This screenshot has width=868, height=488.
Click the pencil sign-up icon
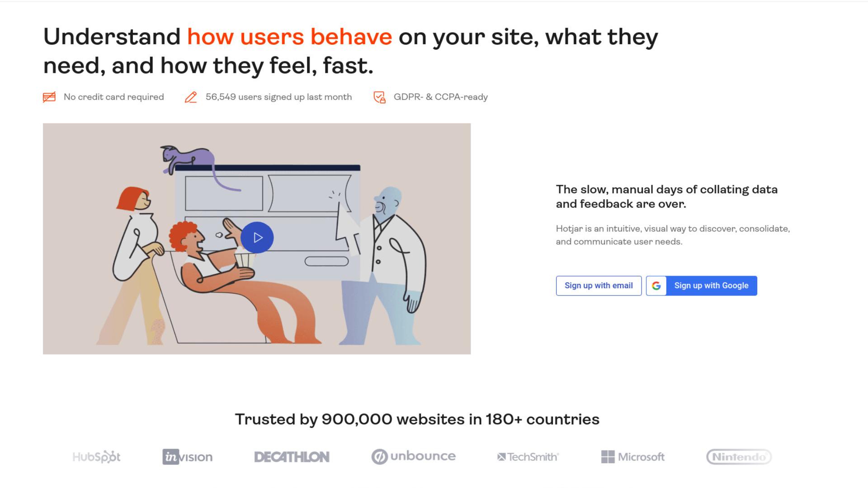point(191,97)
